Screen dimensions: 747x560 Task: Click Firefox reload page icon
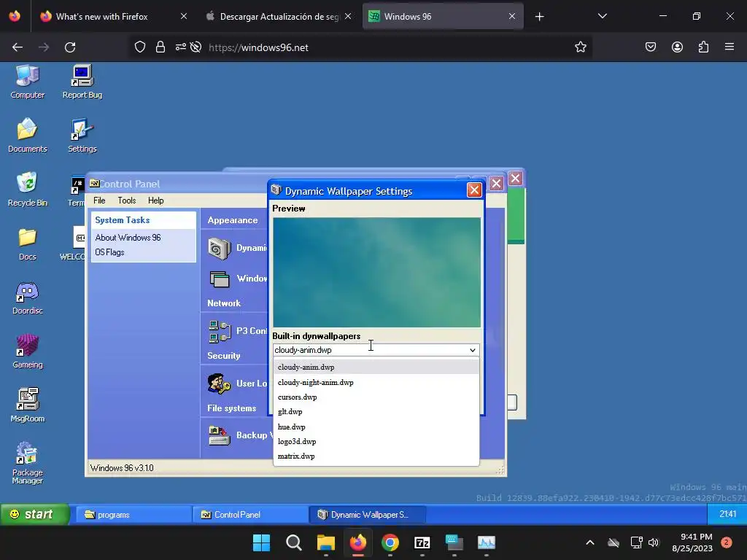pyautogui.click(x=70, y=47)
